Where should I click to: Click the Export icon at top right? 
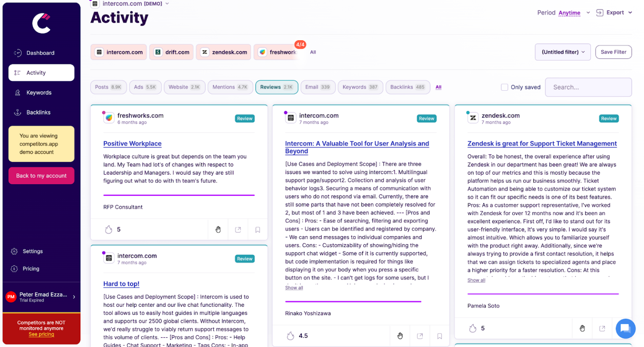tap(600, 13)
